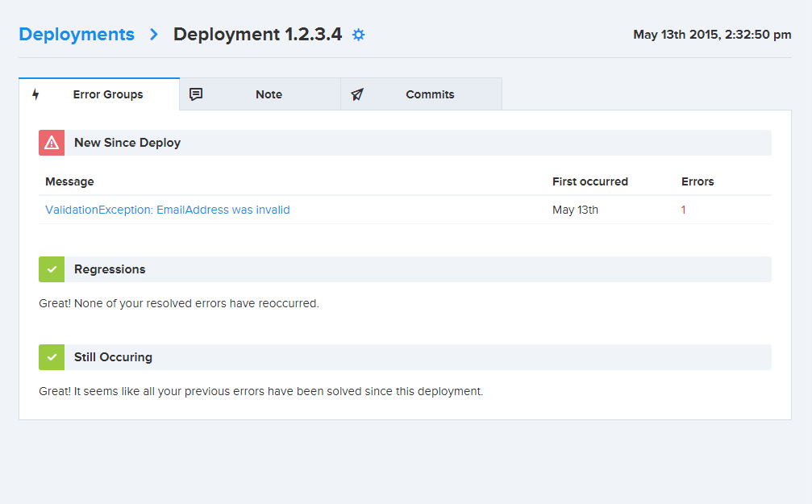Viewport: 812px width, 504px height.
Task: Go back to Deployments via breadcrumb link
Action: tap(77, 34)
